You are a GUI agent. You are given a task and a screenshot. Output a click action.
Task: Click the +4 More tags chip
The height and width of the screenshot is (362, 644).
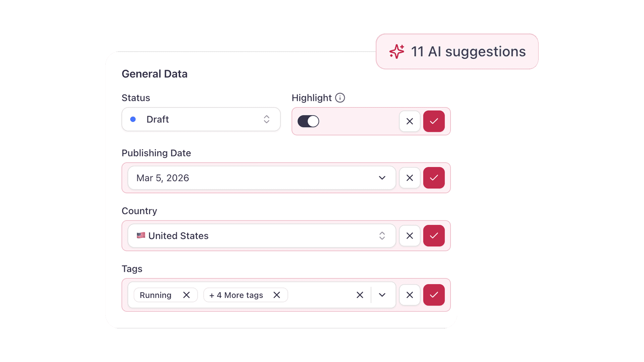tap(236, 295)
